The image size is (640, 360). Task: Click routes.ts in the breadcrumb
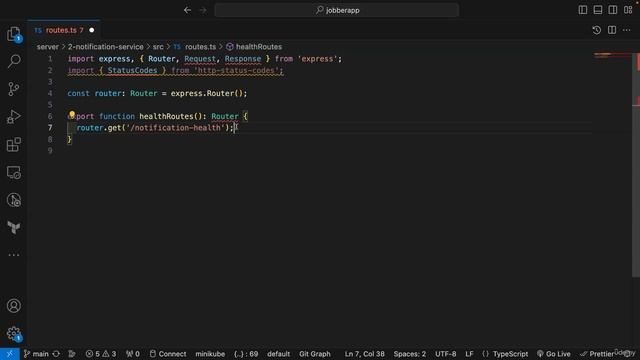click(195, 47)
